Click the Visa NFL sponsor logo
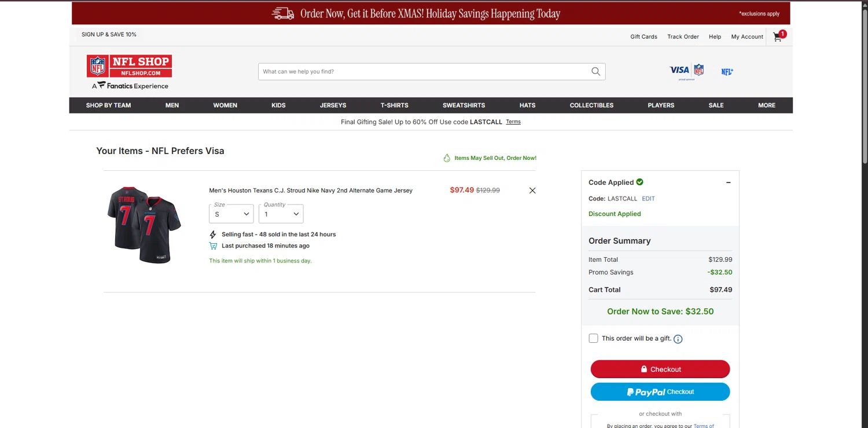 (687, 72)
